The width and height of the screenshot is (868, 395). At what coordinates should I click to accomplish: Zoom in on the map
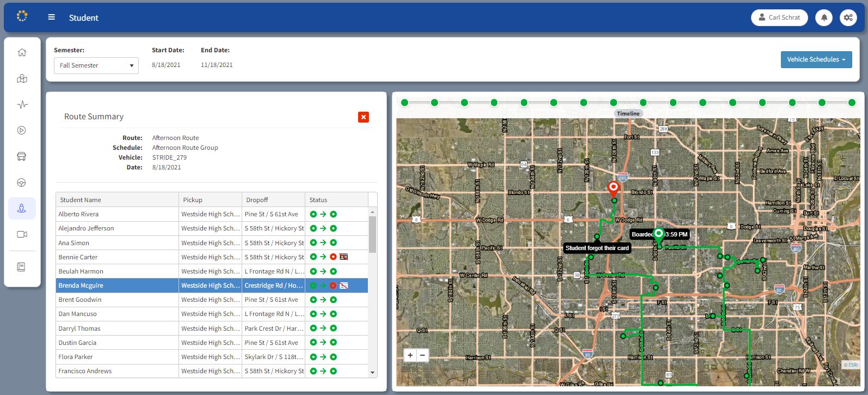(x=410, y=355)
